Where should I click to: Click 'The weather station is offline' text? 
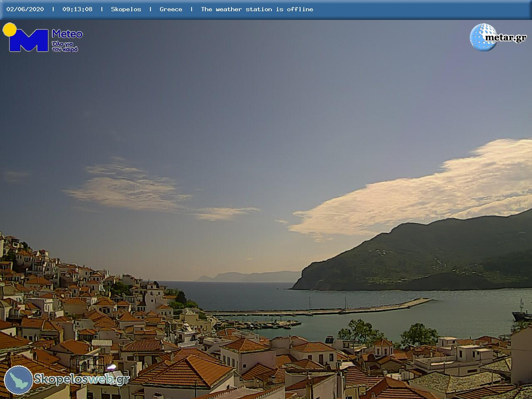coord(257,9)
